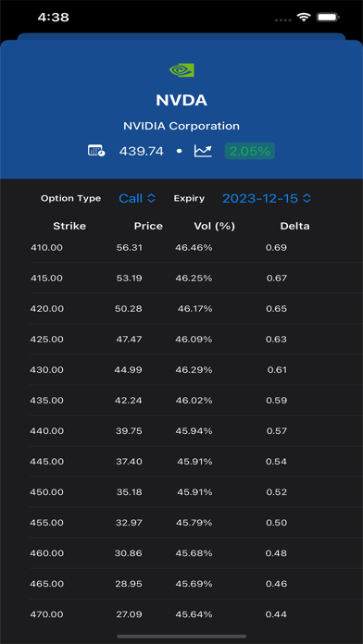The width and height of the screenshot is (363, 644).
Task: Tap the 53.19 price value
Action: [x=129, y=279]
